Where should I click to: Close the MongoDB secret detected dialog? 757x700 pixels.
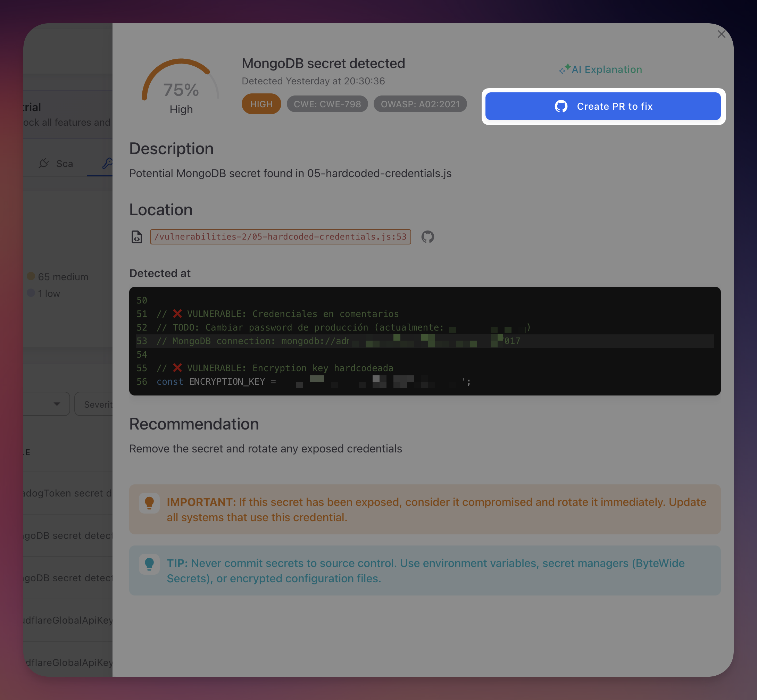(x=721, y=34)
